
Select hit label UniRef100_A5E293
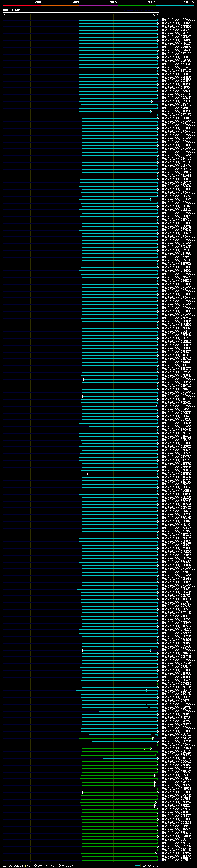tap(176, 440)
